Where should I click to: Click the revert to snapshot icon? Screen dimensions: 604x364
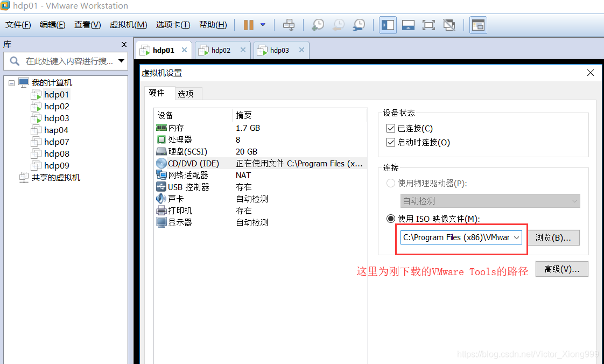(x=338, y=25)
